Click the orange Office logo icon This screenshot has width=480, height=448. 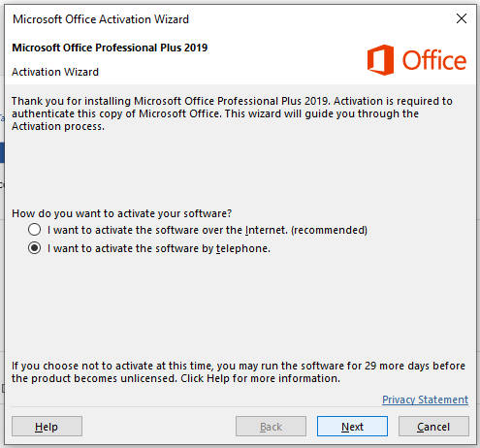point(380,60)
